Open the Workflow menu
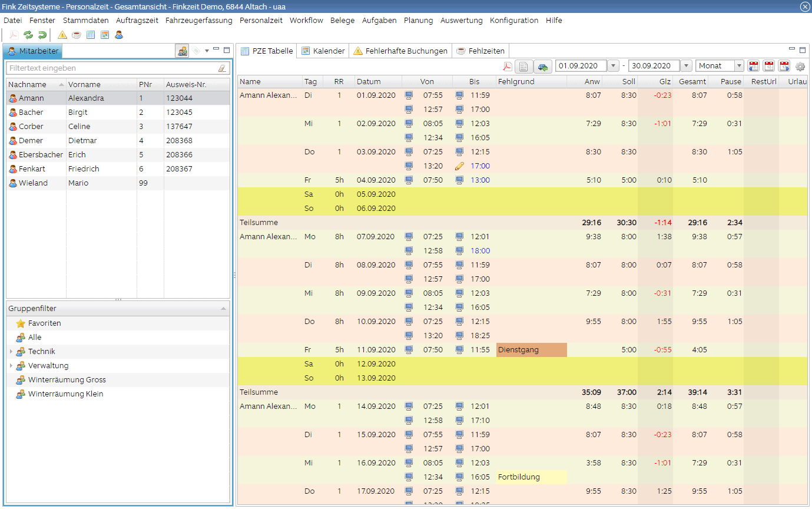This screenshot has width=812, height=509. tap(306, 21)
